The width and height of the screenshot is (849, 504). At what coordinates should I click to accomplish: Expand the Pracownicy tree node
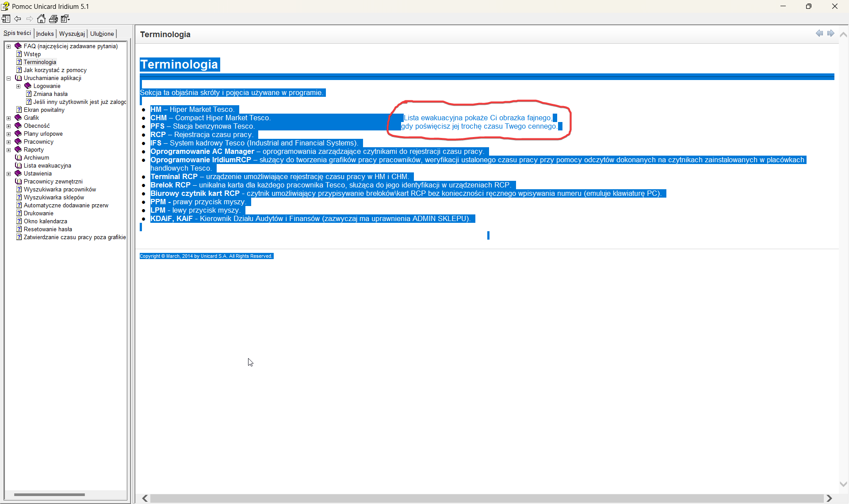coord(8,142)
